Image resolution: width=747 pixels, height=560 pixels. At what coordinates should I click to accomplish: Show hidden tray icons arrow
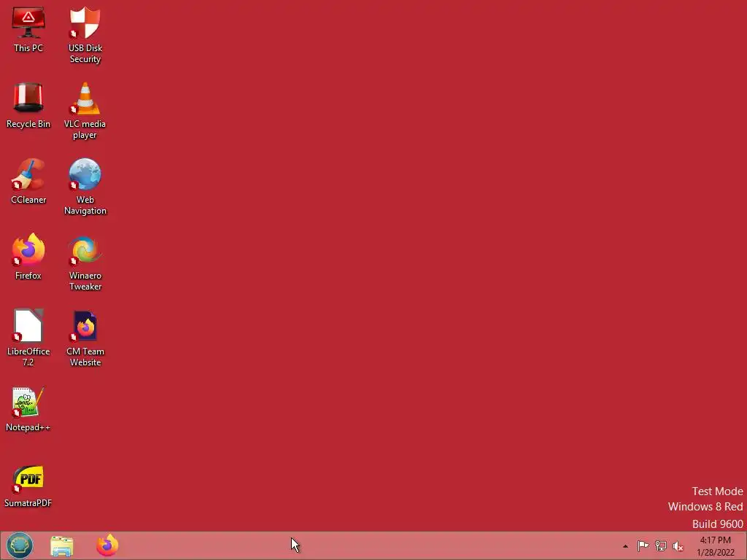pyautogui.click(x=625, y=546)
